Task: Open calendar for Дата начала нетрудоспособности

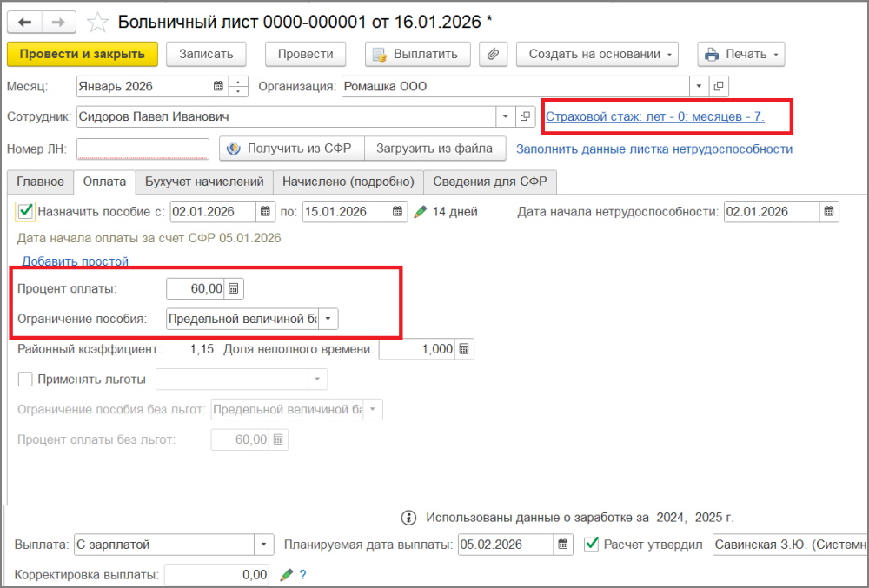Action: pyautogui.click(x=830, y=212)
